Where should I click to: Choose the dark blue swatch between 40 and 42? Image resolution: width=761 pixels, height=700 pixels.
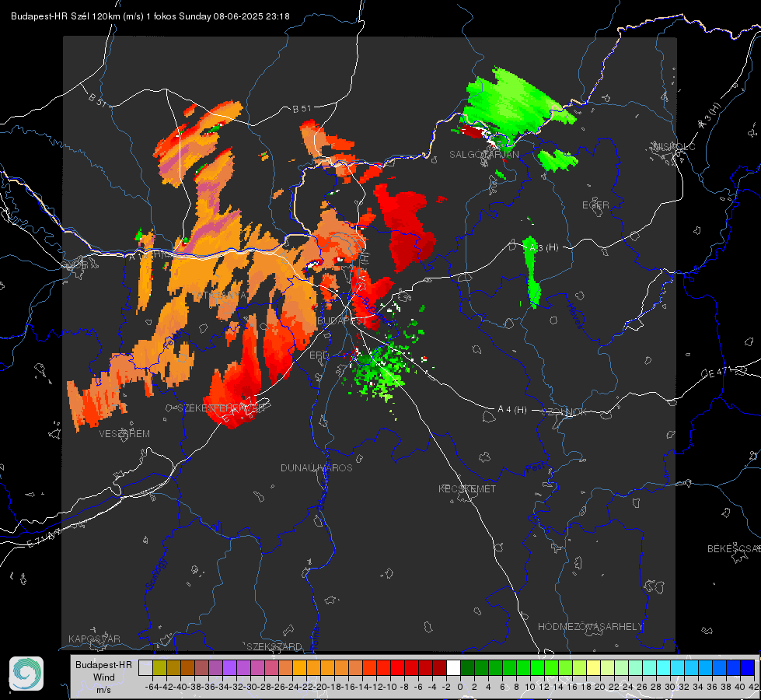pos(748,668)
